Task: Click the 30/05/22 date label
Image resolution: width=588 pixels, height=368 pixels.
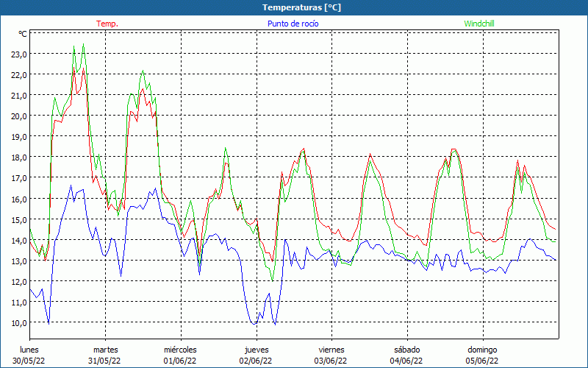Action: click(29, 361)
